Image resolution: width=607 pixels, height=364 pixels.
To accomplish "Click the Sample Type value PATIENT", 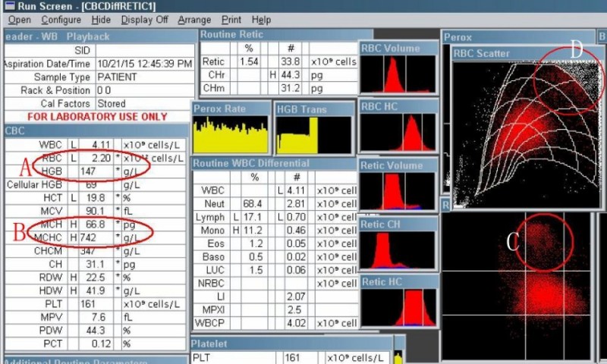I will 117,77.
